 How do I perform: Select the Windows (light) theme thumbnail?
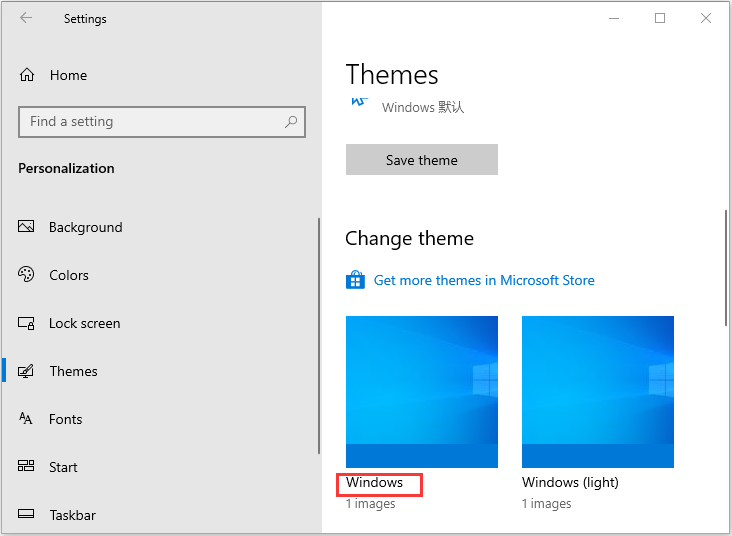tap(598, 392)
